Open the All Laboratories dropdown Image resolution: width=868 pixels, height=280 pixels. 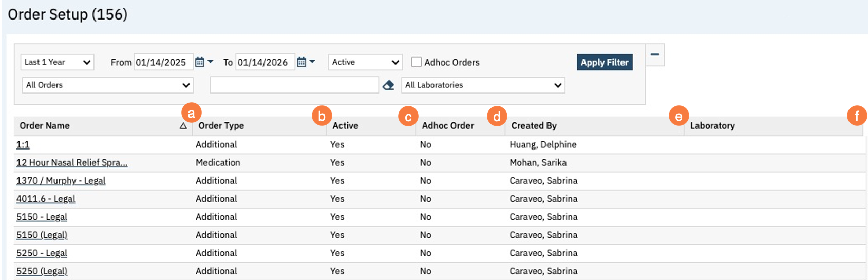(x=483, y=85)
